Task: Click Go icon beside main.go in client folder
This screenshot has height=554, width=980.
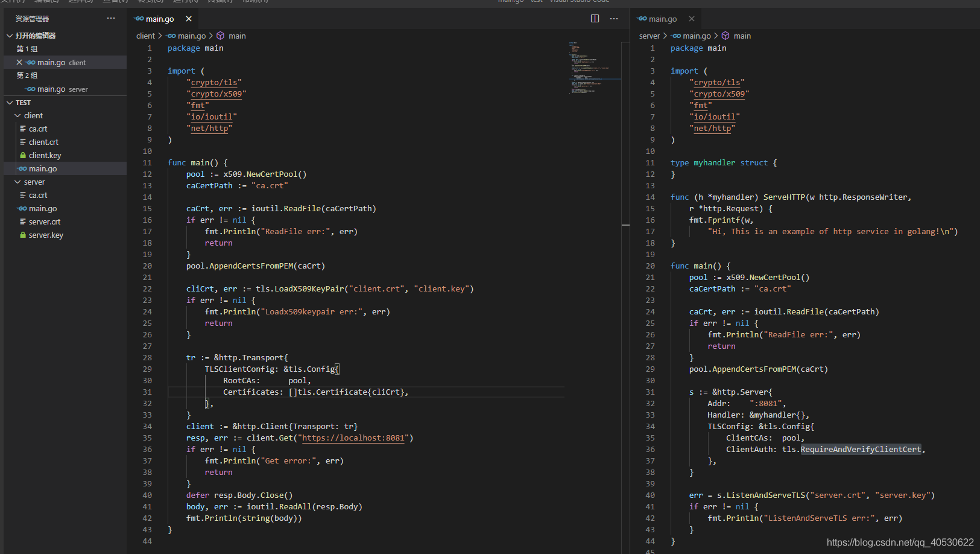Action: [23, 168]
